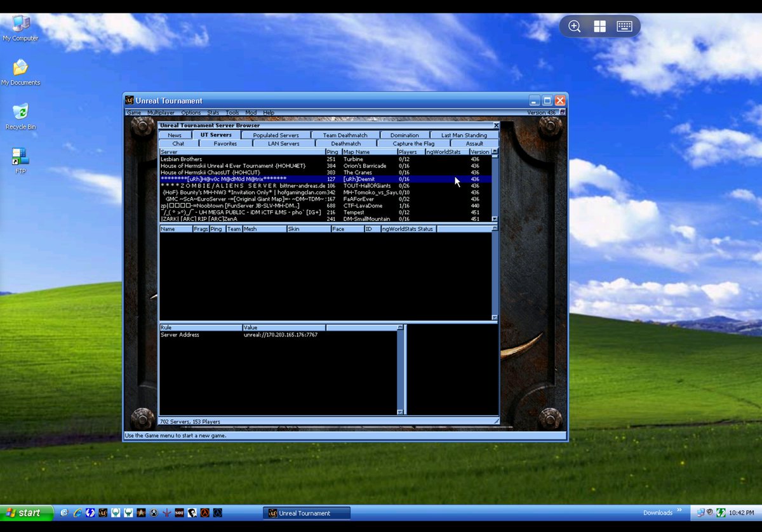The height and width of the screenshot is (532, 762).
Task: Click the up arrow of server list scrollbar
Action: point(495,152)
